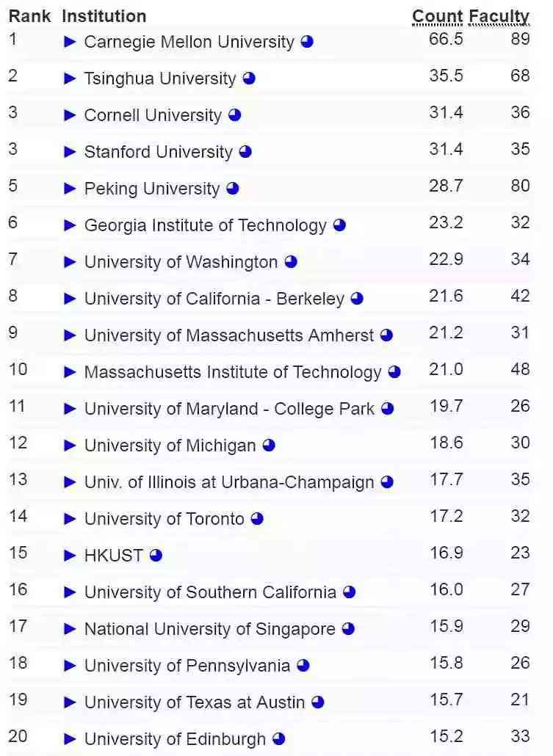Expand the University of Michigan row
Viewport: 553px width, 756px height.
click(x=70, y=446)
